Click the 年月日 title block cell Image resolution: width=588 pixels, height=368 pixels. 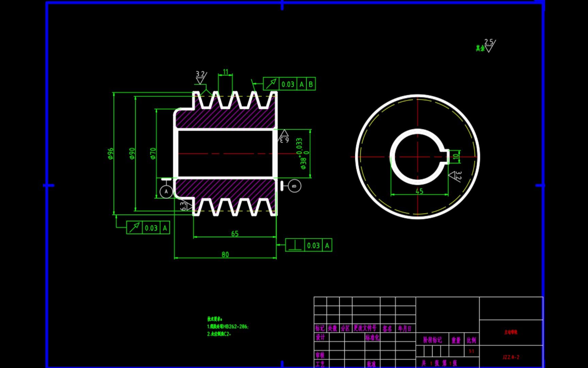pos(405,328)
